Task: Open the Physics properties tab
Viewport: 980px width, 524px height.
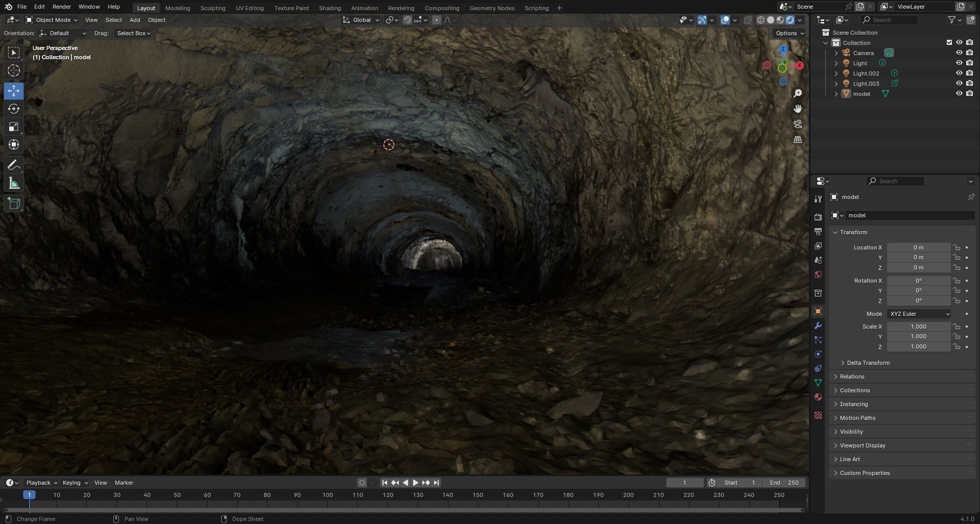Action: tap(818, 354)
